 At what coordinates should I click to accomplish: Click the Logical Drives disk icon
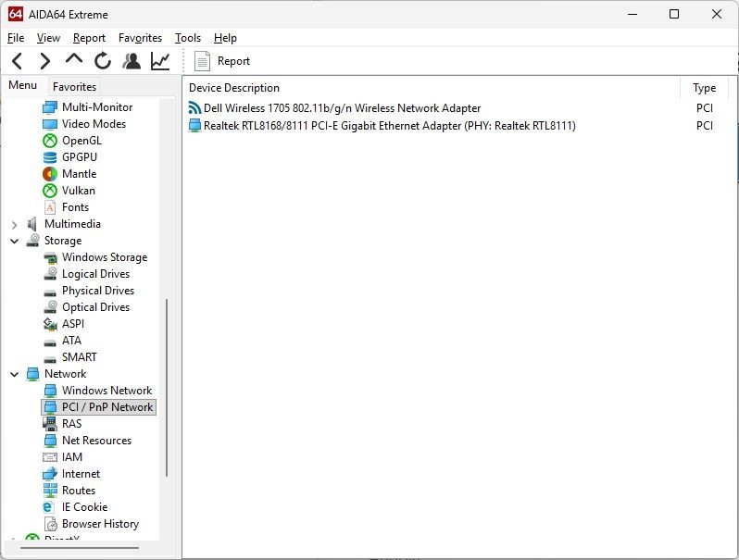[50, 274]
